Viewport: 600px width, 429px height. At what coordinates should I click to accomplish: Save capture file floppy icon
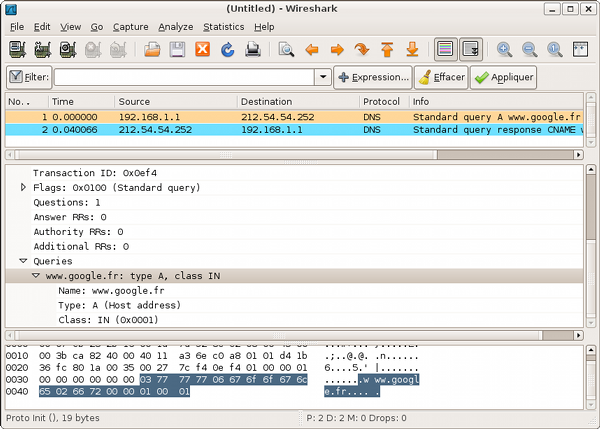177,50
